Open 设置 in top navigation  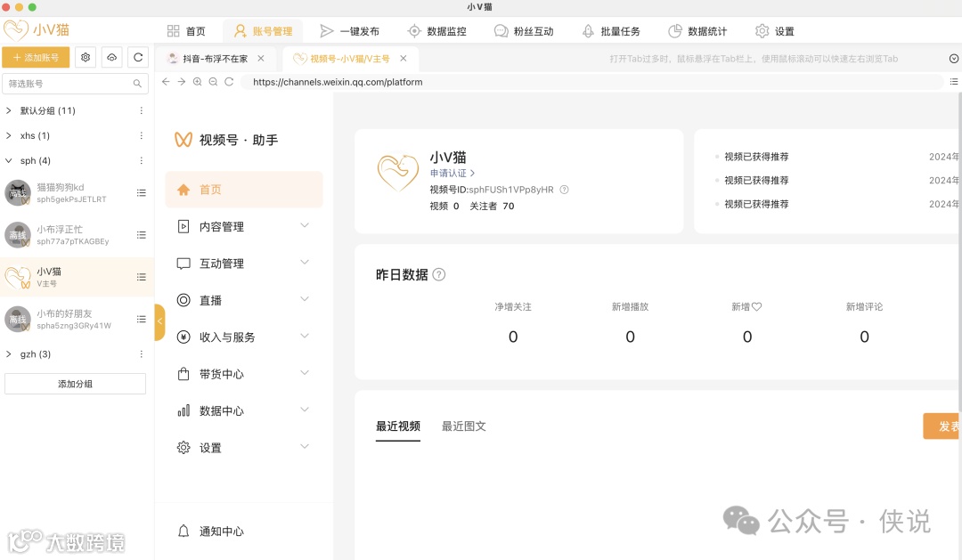775,31
